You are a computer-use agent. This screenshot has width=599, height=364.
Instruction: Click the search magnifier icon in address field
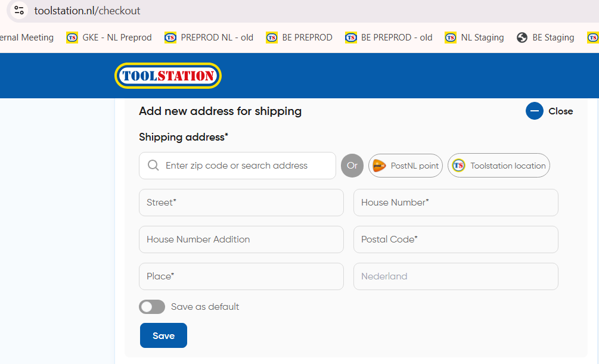153,166
